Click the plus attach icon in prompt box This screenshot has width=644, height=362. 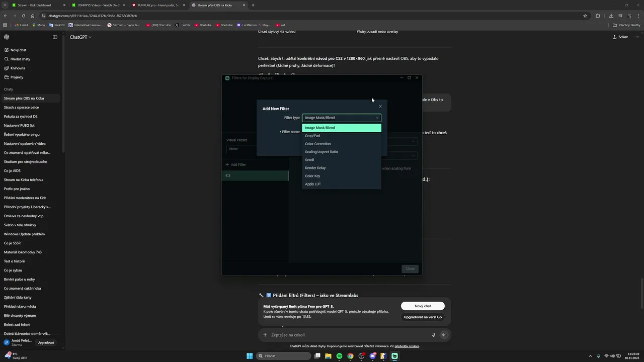tap(265, 335)
